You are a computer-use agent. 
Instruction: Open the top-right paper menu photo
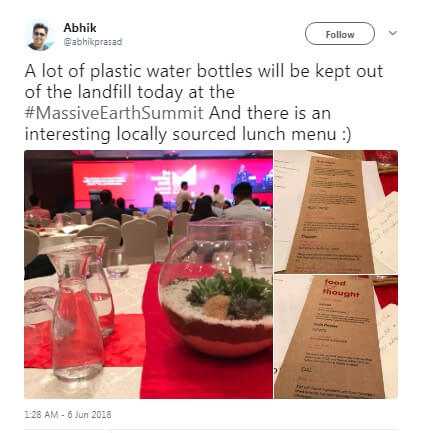pyautogui.click(x=336, y=212)
